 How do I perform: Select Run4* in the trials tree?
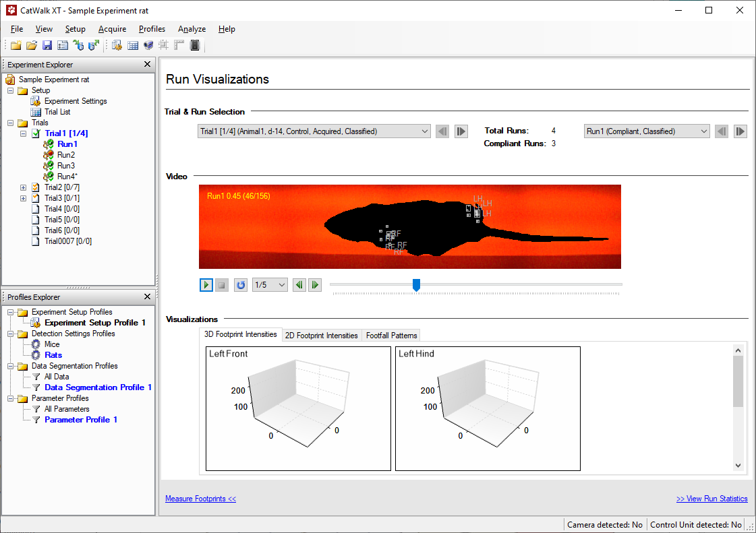coord(67,177)
